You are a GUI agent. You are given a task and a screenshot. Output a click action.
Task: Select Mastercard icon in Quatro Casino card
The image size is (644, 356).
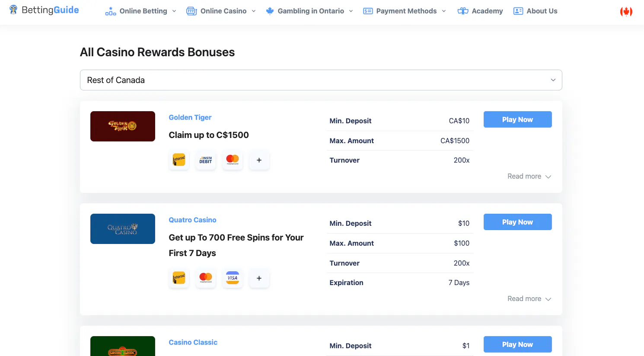click(206, 278)
